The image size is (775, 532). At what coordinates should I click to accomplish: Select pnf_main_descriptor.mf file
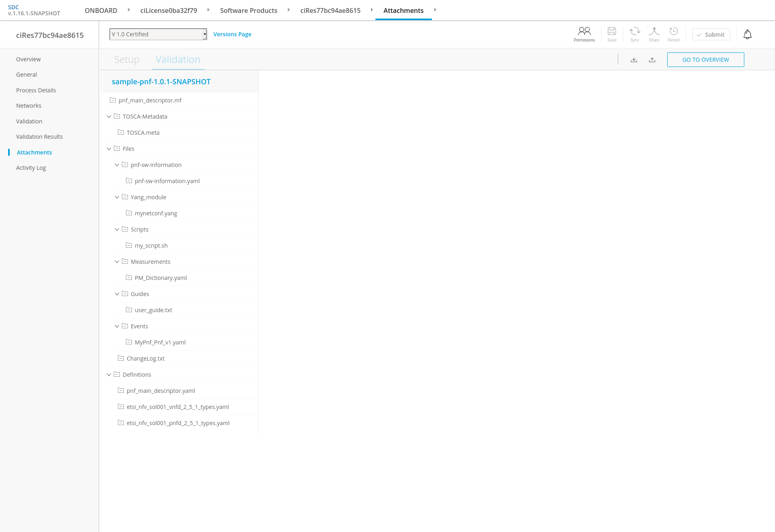tap(150, 100)
